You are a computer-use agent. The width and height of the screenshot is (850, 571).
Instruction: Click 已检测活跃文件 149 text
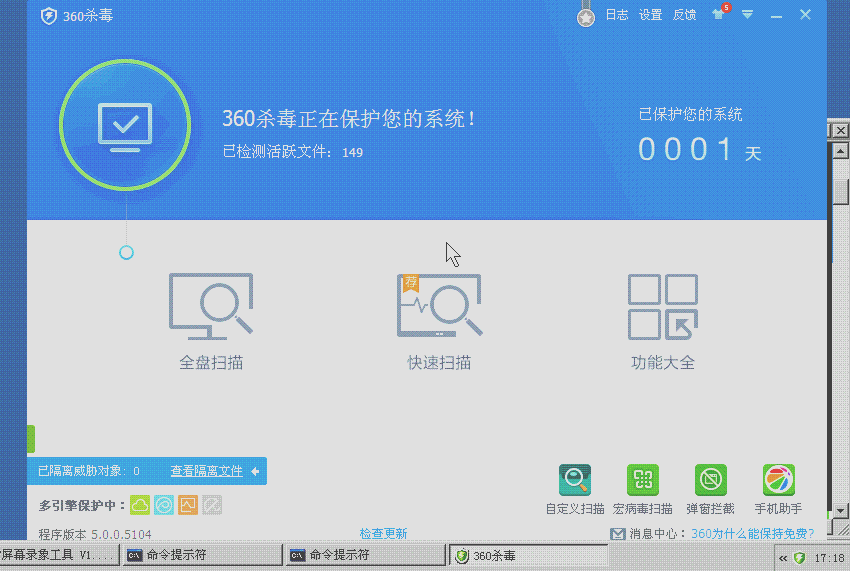293,152
